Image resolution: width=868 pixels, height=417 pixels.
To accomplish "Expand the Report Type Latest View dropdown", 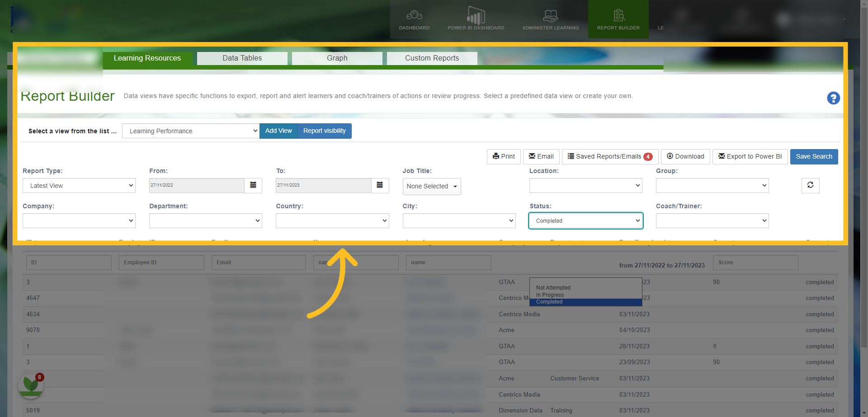I will point(79,186).
